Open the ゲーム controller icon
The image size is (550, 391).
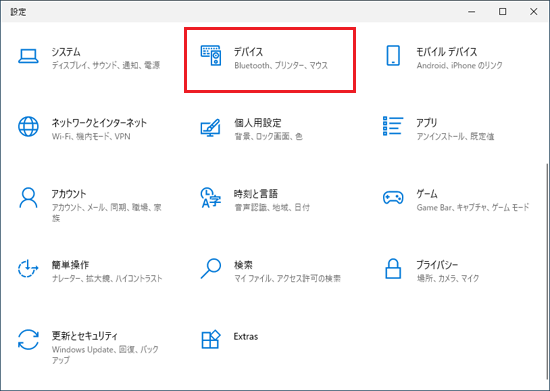click(393, 197)
